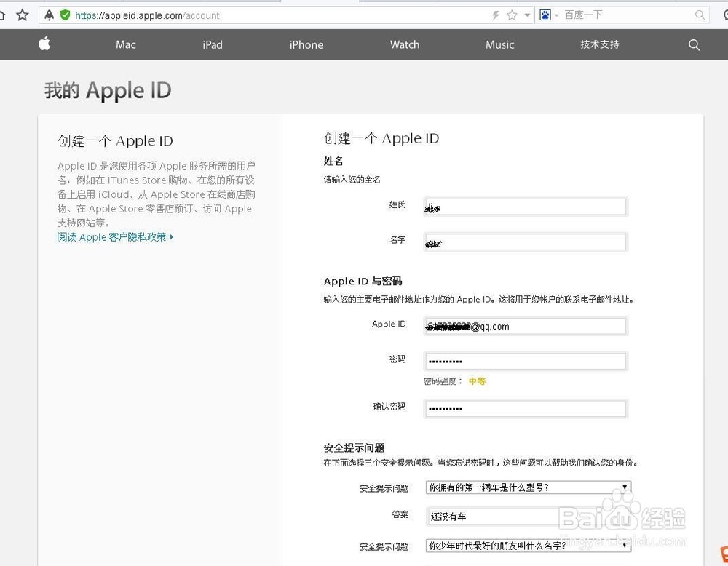Screen dimensions: 728x566
Task: Click the star icon inside the address bar
Action: (x=512, y=15)
